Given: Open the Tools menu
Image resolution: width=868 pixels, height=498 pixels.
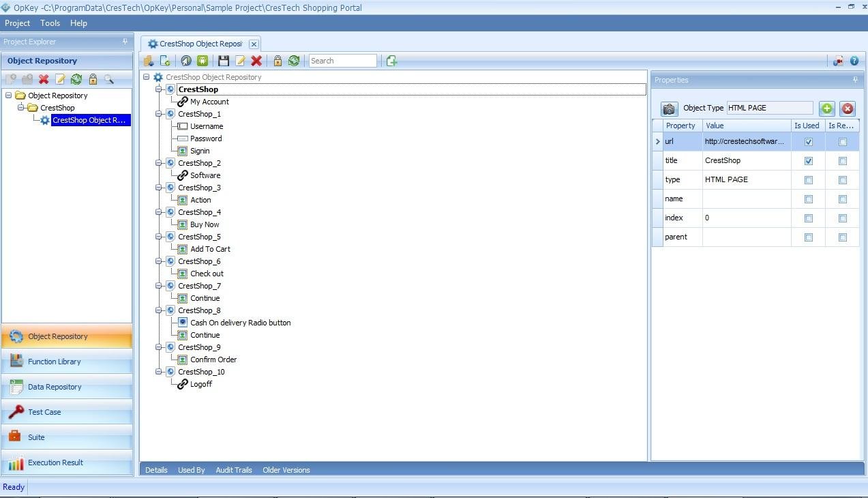Looking at the screenshot, I should tap(49, 23).
